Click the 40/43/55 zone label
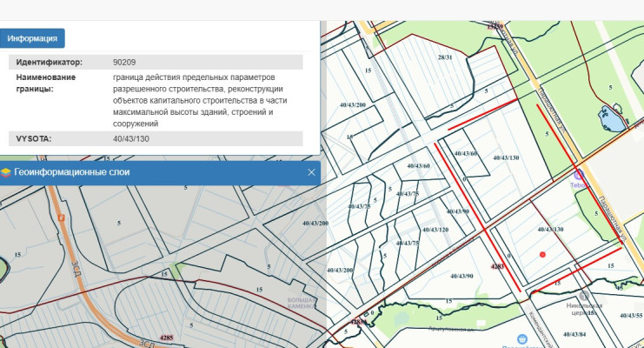 pos(631,315)
